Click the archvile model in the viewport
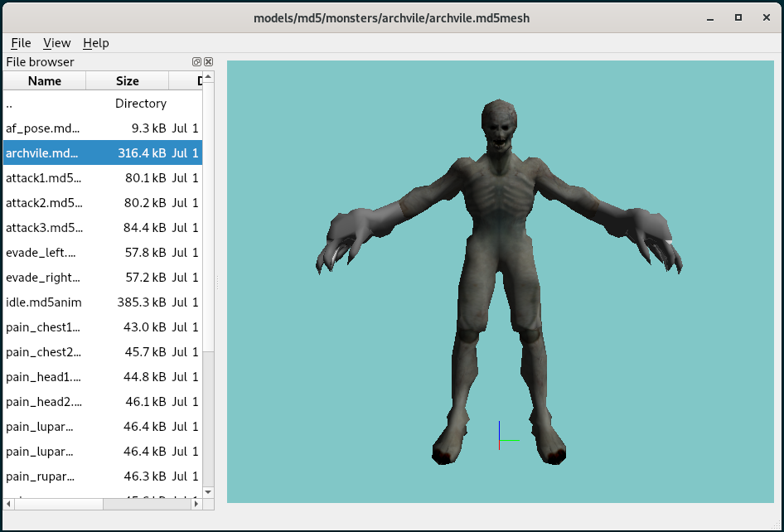The width and height of the screenshot is (784, 532). [x=499, y=280]
